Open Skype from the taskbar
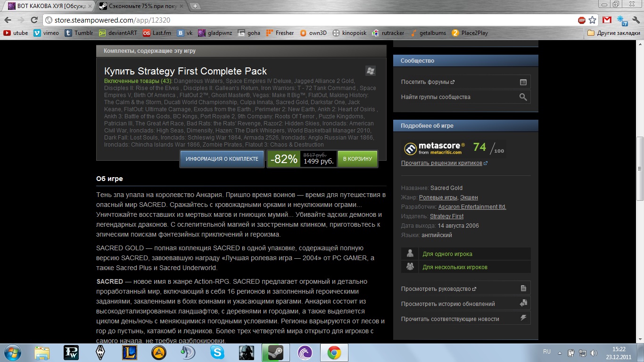 [217, 353]
